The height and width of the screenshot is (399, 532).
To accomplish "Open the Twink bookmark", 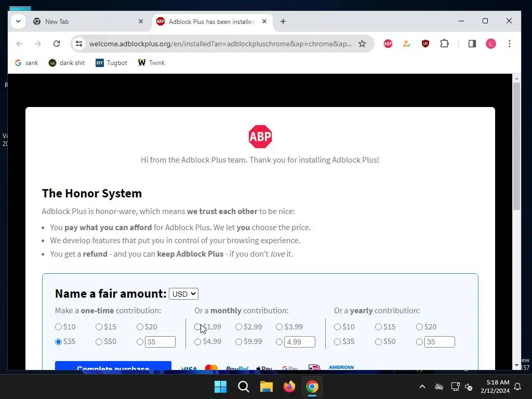I will tap(151, 63).
